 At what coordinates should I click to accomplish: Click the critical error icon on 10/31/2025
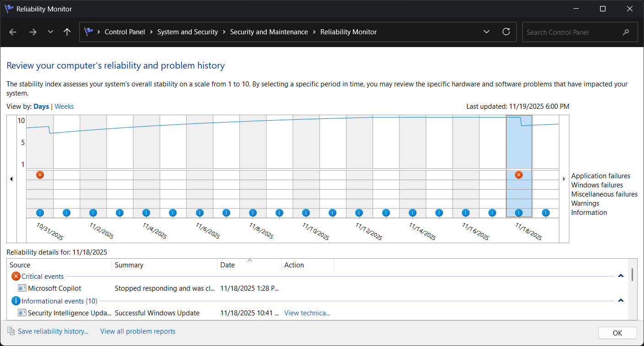[x=40, y=175]
